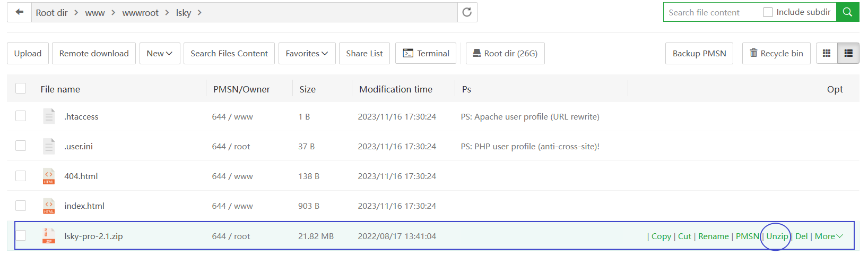The image size is (868, 254).
Task: Navigate to wwwroot in breadcrumb path
Action: tap(140, 13)
